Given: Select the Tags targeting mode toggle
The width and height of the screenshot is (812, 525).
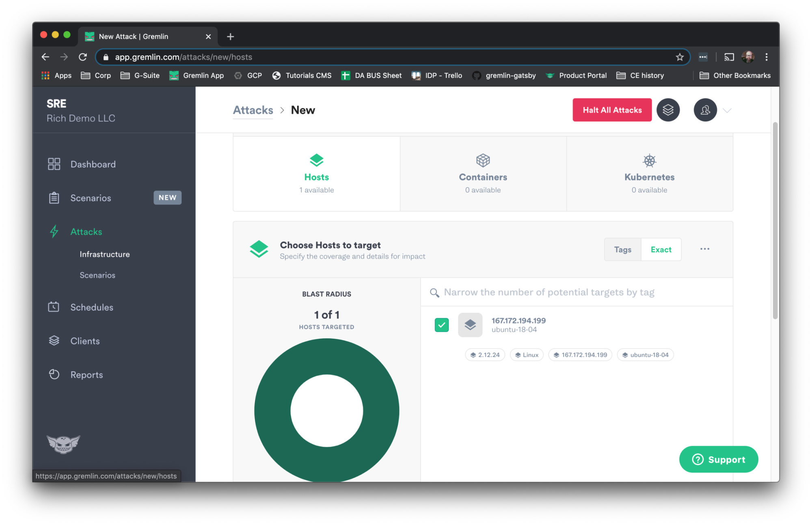Looking at the screenshot, I should pos(623,249).
